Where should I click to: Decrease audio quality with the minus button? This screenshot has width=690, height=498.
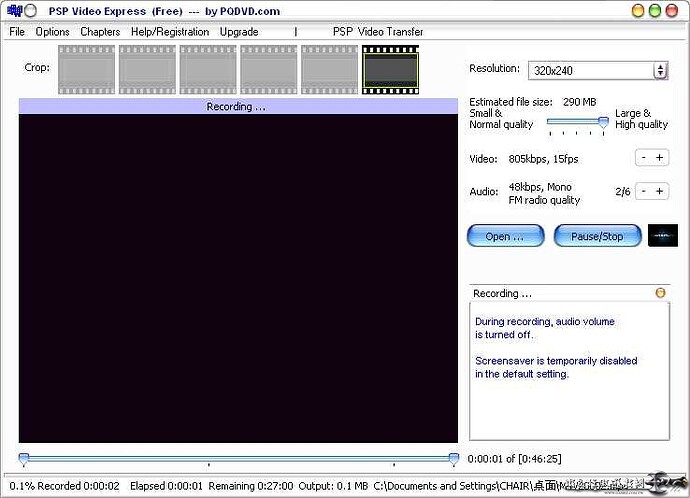point(644,191)
